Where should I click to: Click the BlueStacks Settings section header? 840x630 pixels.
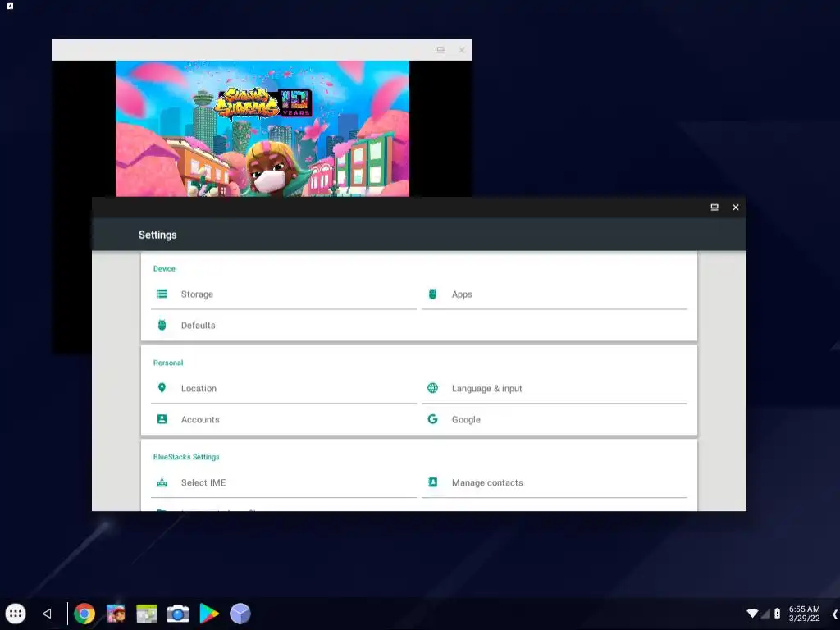[x=186, y=457]
